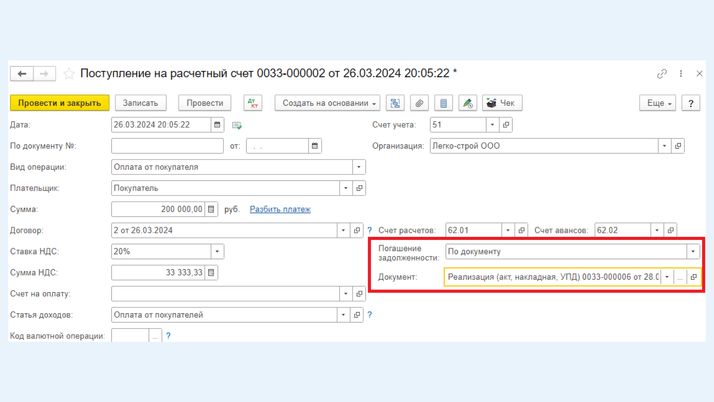
Task: Open the calendar picker for Дата field
Action: (217, 125)
